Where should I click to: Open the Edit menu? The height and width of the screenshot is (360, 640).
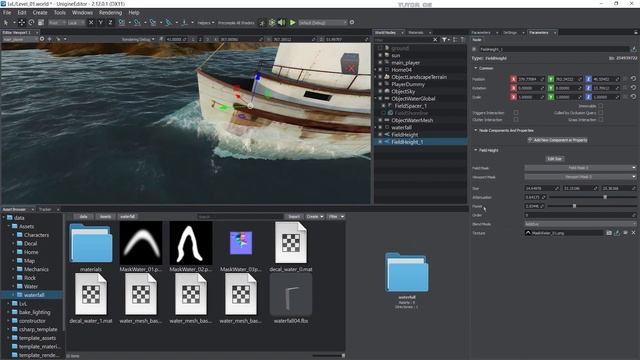[x=22, y=13]
